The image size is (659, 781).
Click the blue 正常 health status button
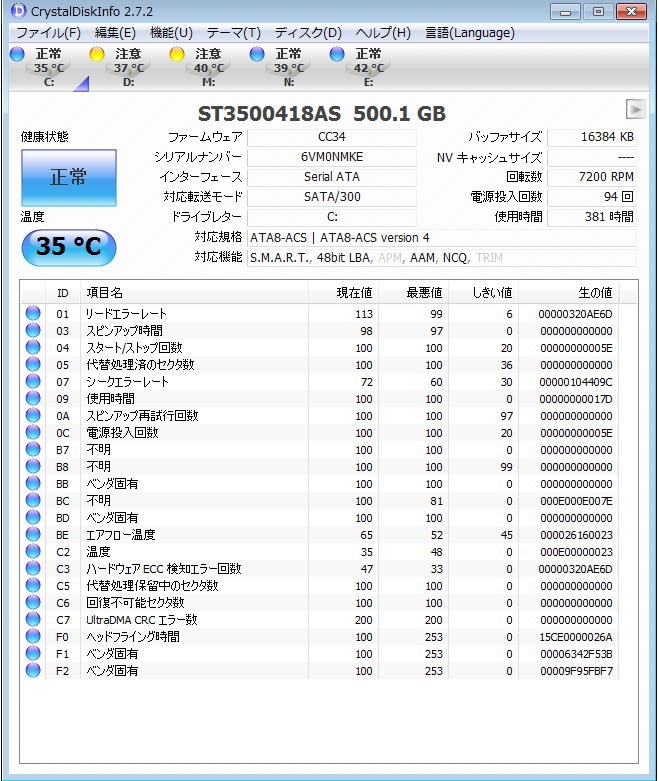pos(69,177)
